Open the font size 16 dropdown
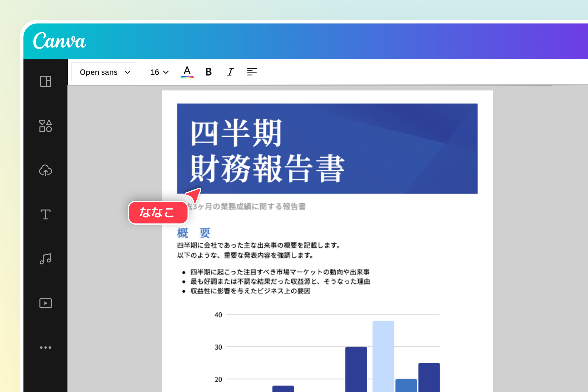Image resolution: width=588 pixels, height=392 pixels. 160,72
